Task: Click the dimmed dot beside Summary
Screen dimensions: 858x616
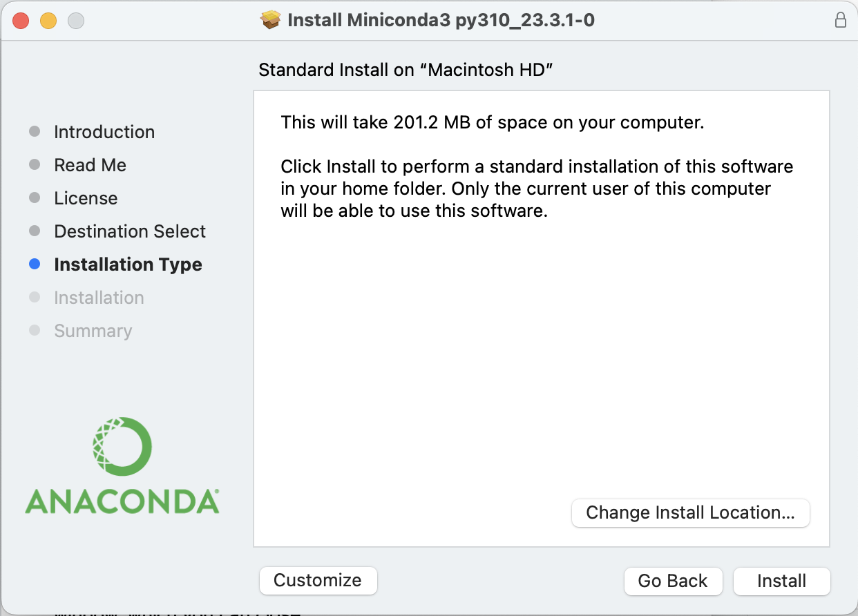Action: (x=34, y=330)
